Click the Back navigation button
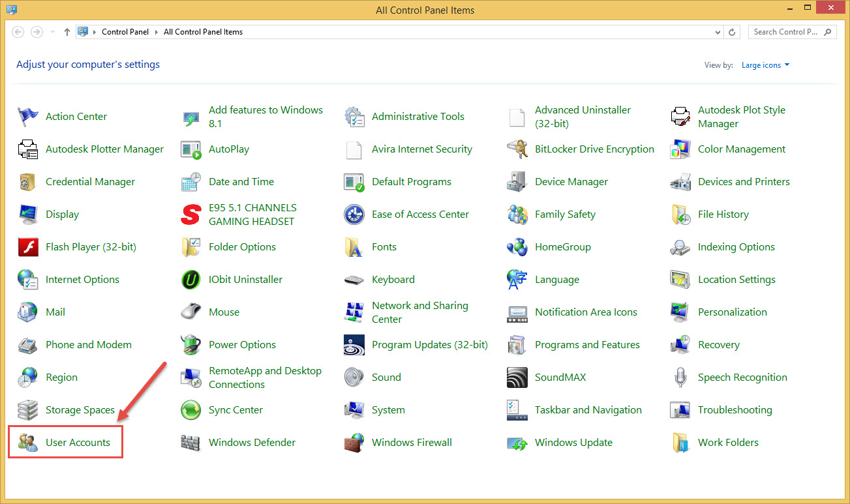Screen dimensions: 850x504 pos(18,32)
